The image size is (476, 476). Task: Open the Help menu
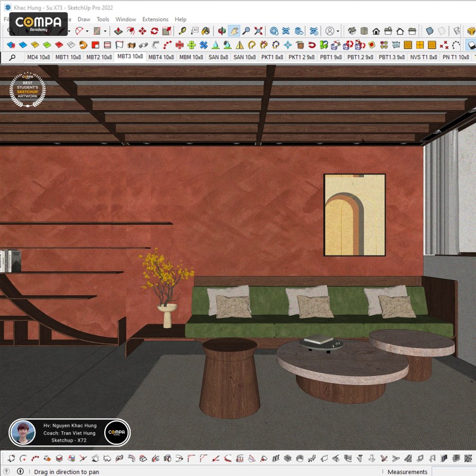[180, 19]
